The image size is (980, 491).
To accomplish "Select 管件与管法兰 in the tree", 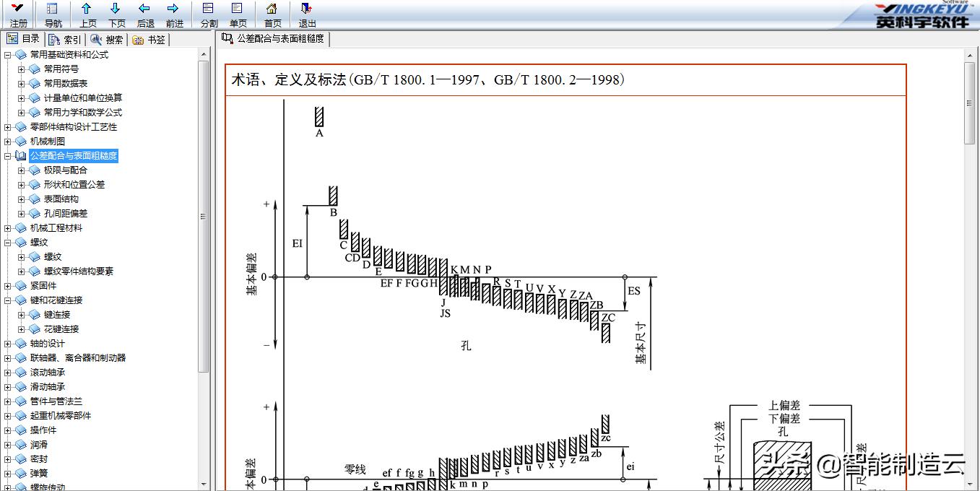I will click(x=56, y=401).
